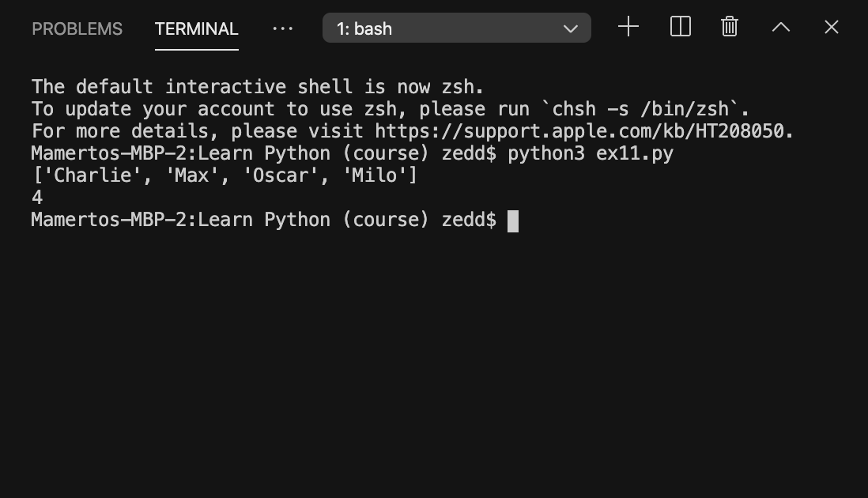Click the blinking terminal cursor block
This screenshot has height=498, width=868.
[x=514, y=221]
